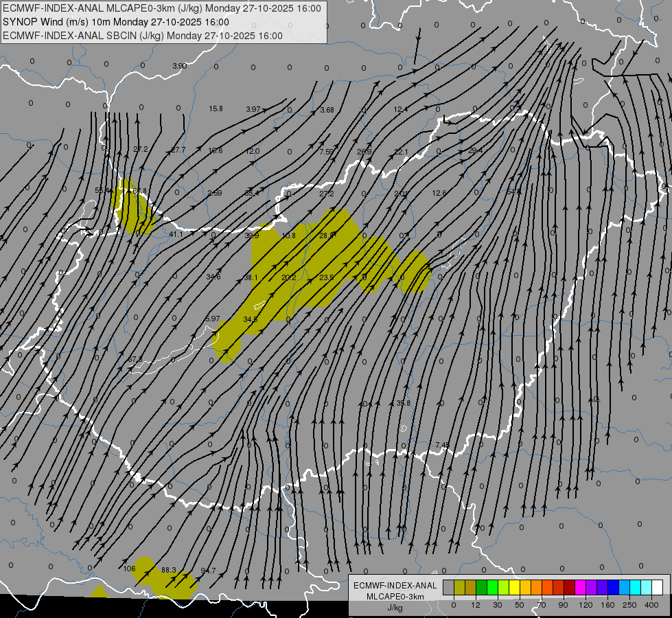
Task: Select the map value 7.45
Action: coord(442,445)
